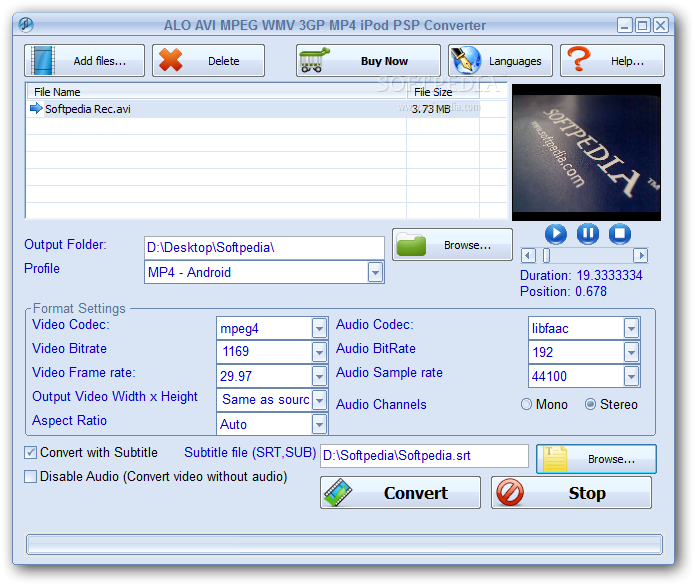Screen dimensions: 695x585
Task: Maximize the converter window
Action: (642, 25)
